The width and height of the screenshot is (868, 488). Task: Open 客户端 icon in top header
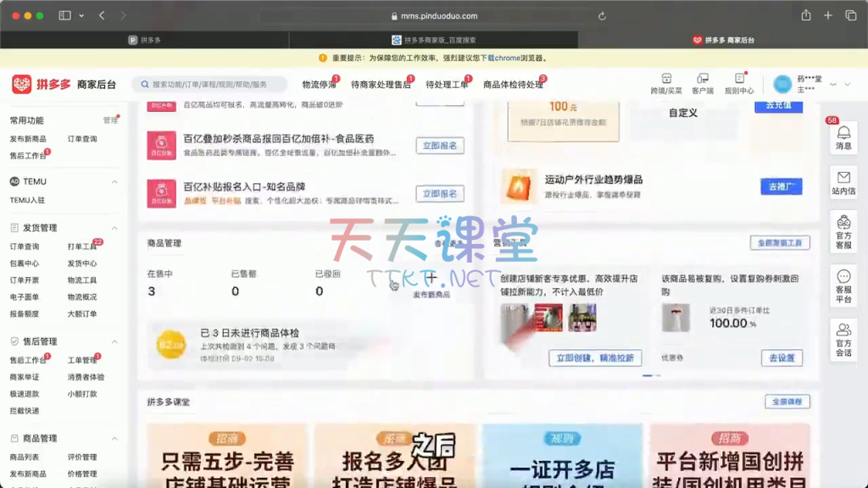(703, 83)
